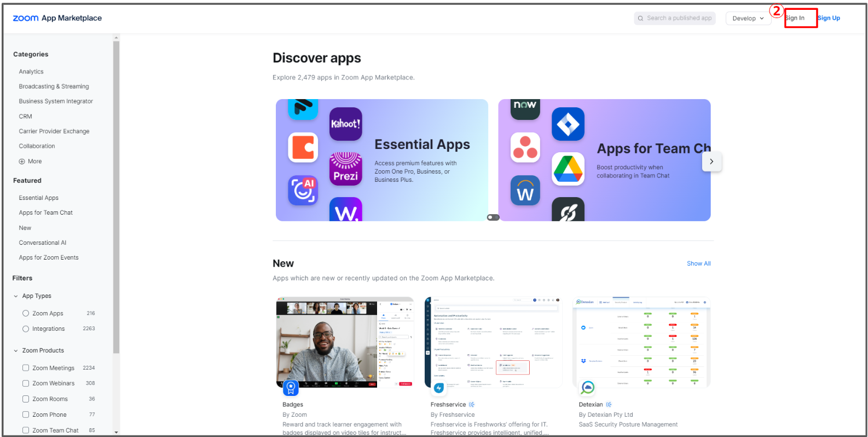Open Broadcasting & Streaming category

pos(54,87)
